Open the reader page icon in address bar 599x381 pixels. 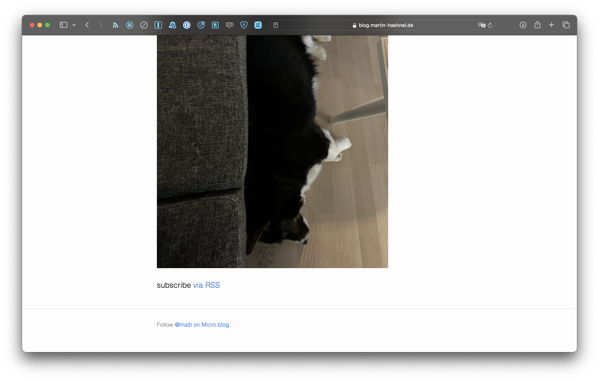click(276, 25)
